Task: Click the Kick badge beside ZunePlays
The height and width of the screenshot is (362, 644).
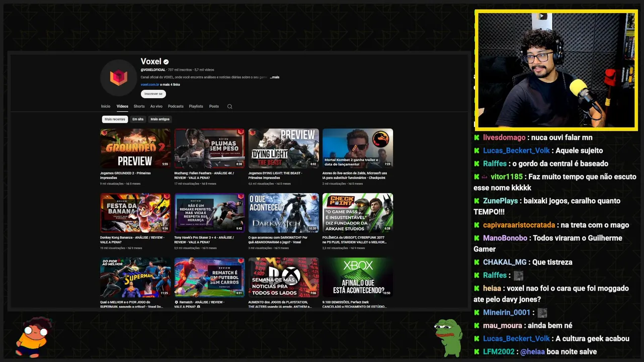Action: 476,201
